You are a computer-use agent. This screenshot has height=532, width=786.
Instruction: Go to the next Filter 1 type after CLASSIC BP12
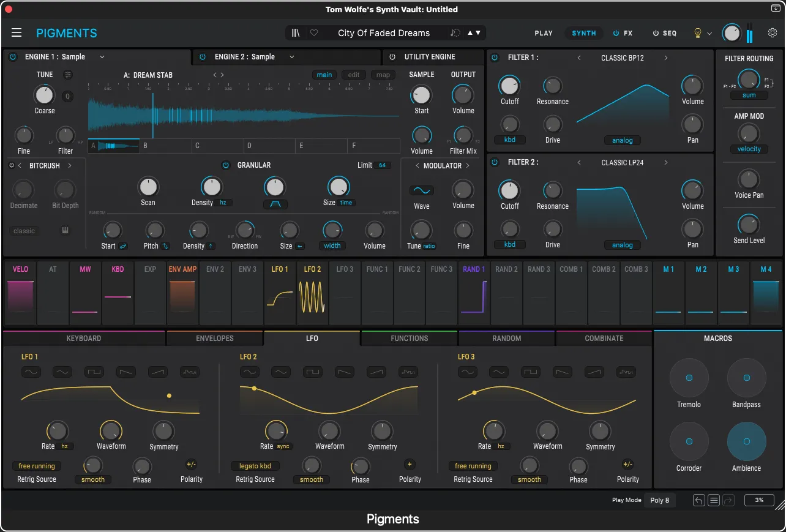[666, 58]
